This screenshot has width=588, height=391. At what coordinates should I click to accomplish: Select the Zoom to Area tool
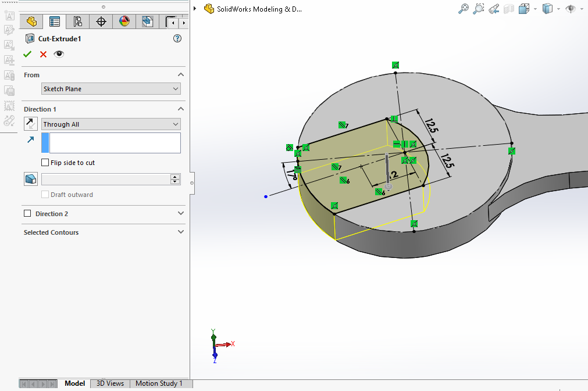pyautogui.click(x=479, y=9)
